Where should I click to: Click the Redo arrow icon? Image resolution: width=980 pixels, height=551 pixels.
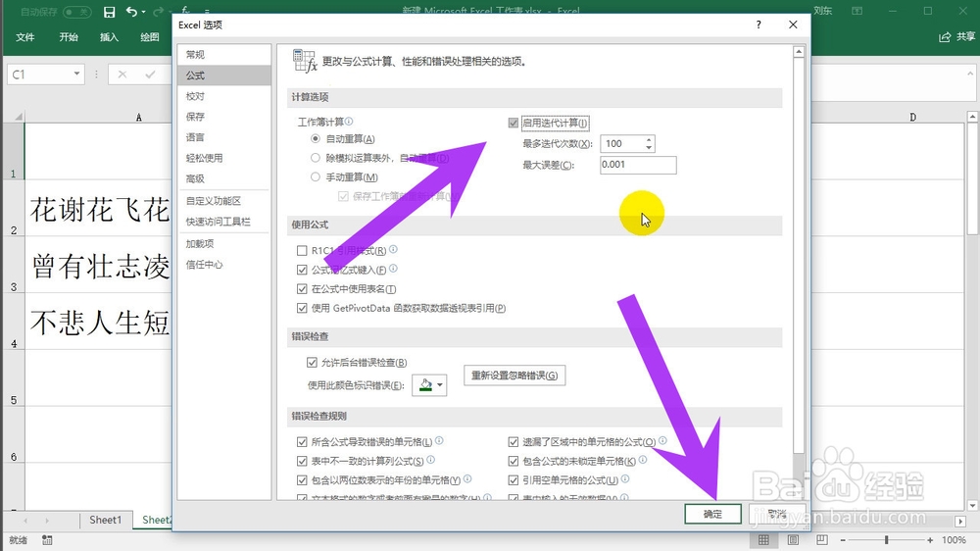click(158, 11)
